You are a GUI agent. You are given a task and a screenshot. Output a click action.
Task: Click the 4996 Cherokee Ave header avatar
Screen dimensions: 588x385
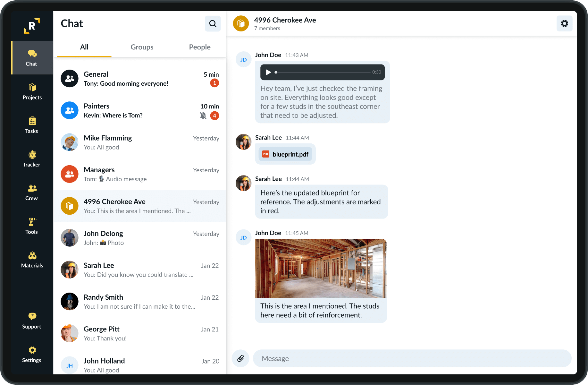[241, 23]
